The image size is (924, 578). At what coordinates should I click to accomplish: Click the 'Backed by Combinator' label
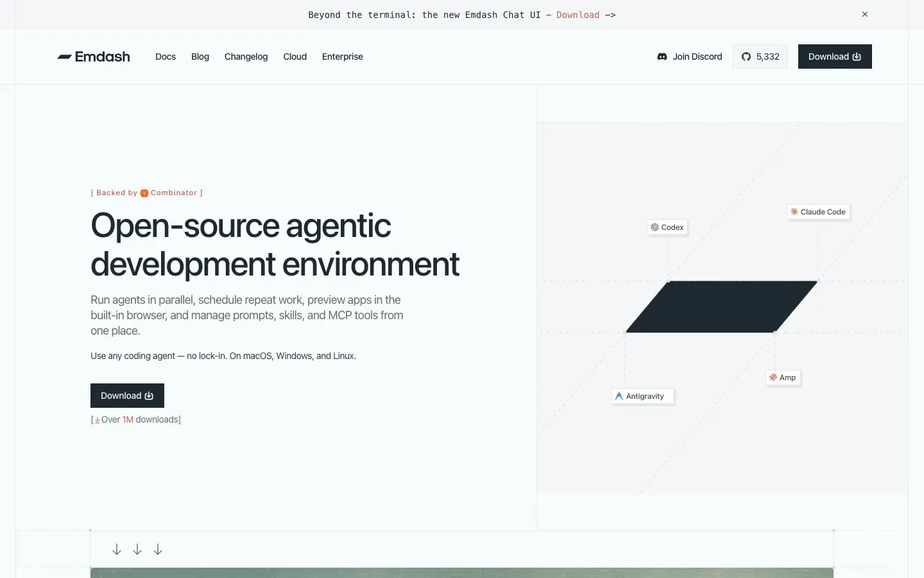point(147,193)
